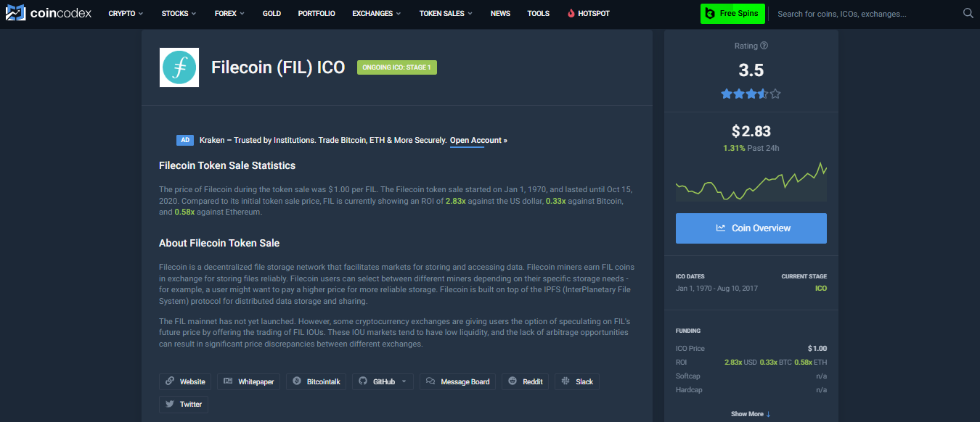Go to the Portfolio page
980x422 pixels.
tap(317, 13)
